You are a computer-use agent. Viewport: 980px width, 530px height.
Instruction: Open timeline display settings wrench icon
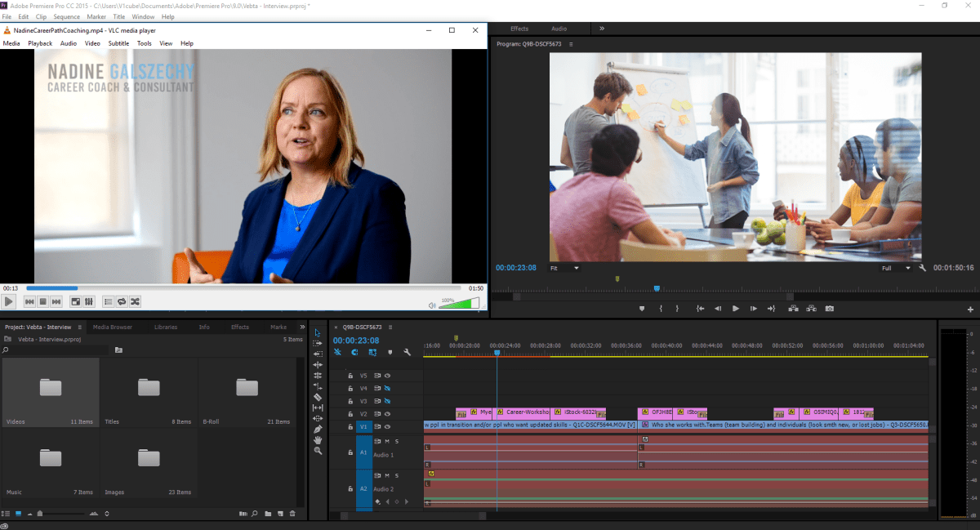click(x=407, y=352)
